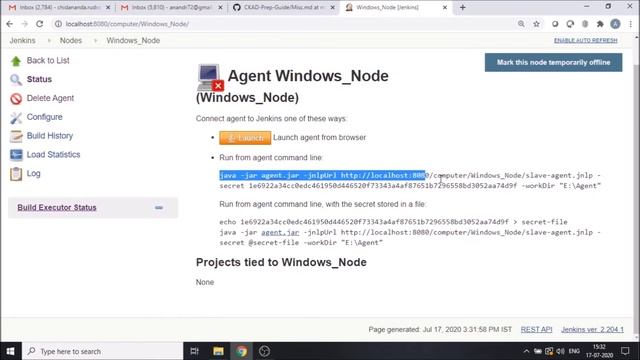Open the Windows Start menu
The width and height of the screenshot is (640, 360).
pos(11,351)
